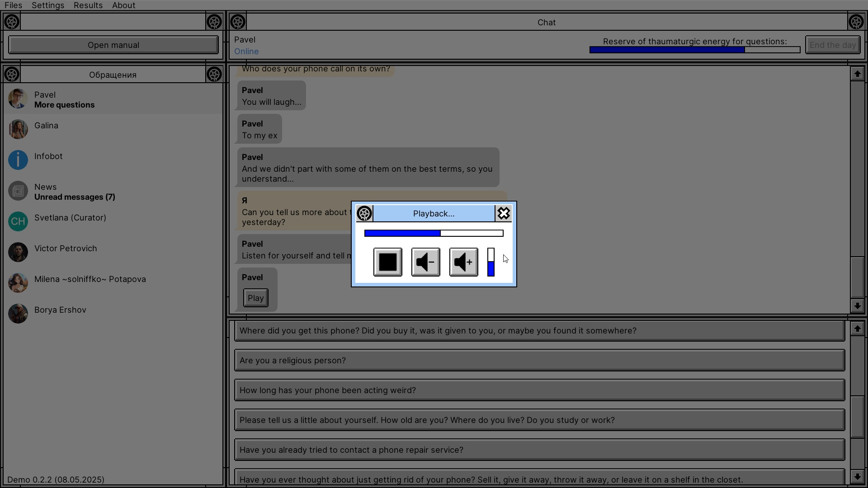Open the Infobot contact icon

tap(18, 160)
